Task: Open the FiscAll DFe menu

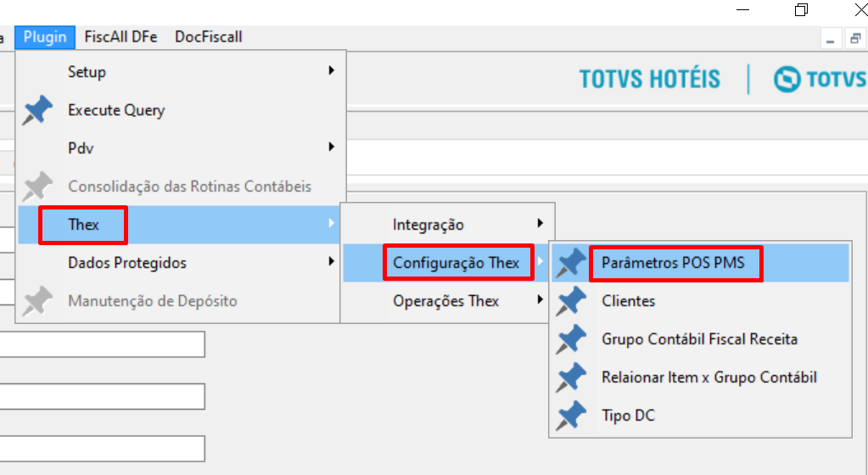Action: tap(120, 37)
